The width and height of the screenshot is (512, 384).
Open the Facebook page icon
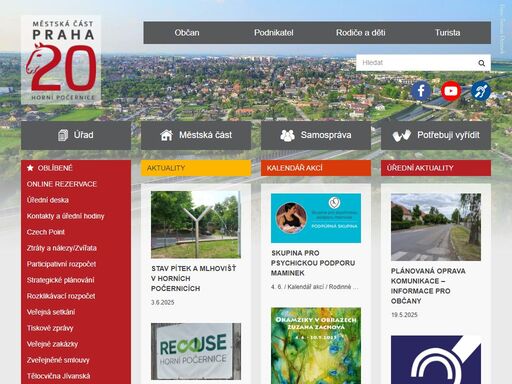pyautogui.click(x=421, y=91)
